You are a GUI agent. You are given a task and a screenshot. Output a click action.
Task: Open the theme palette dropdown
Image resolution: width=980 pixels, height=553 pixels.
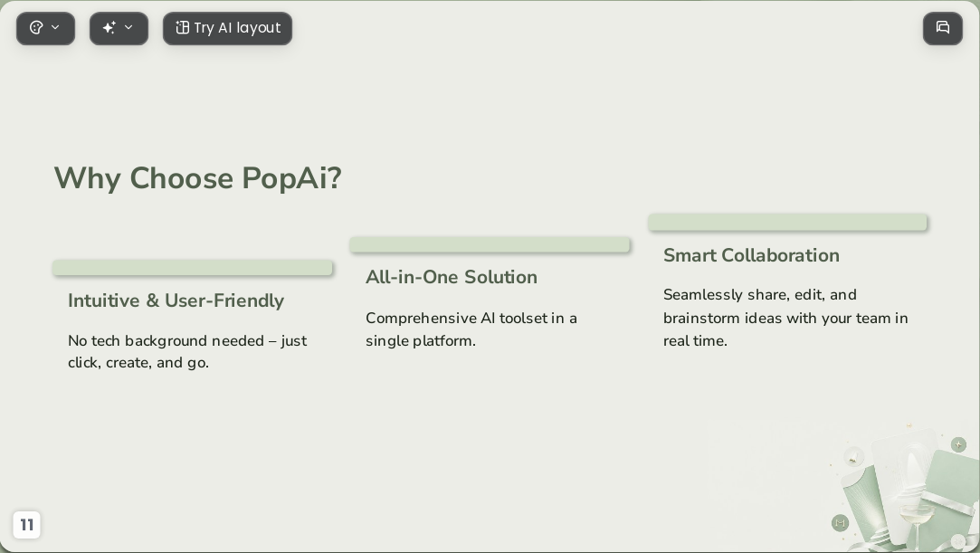[x=45, y=28]
